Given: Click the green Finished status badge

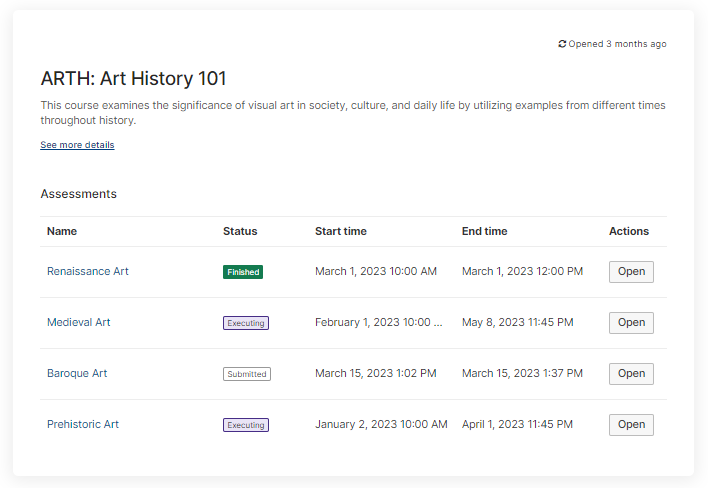Looking at the screenshot, I should (243, 272).
